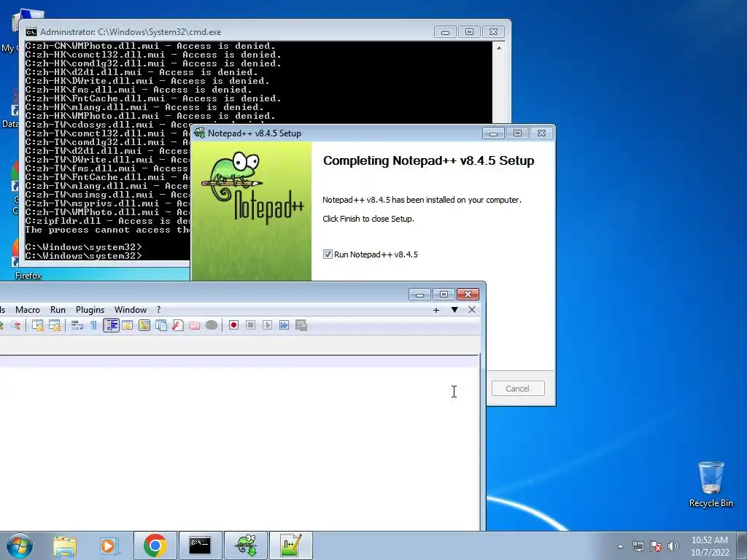Click the Setup window title bar icon
This screenshot has width=747, height=560.
point(199,133)
